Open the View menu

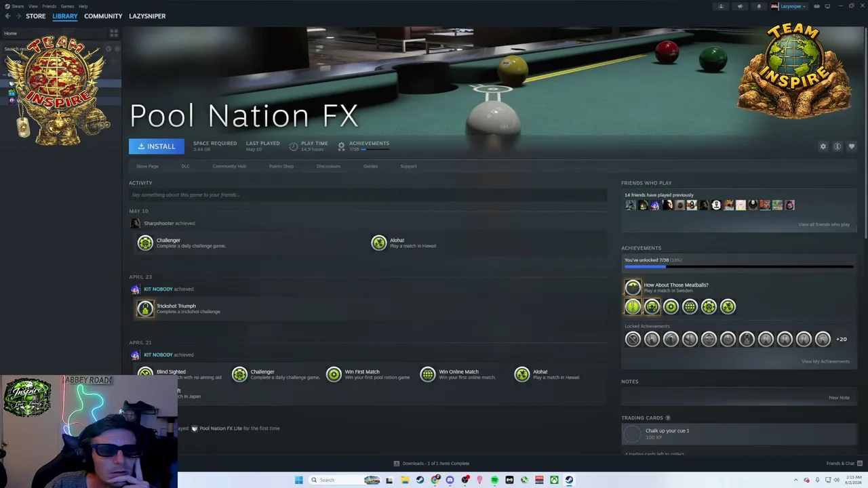click(x=33, y=6)
